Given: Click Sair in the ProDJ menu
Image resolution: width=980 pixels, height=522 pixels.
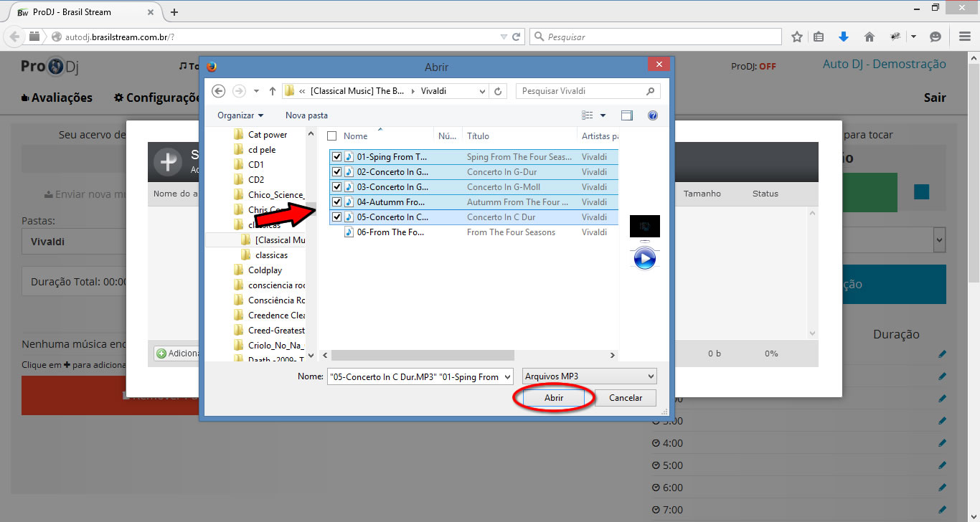Looking at the screenshot, I should coord(935,98).
